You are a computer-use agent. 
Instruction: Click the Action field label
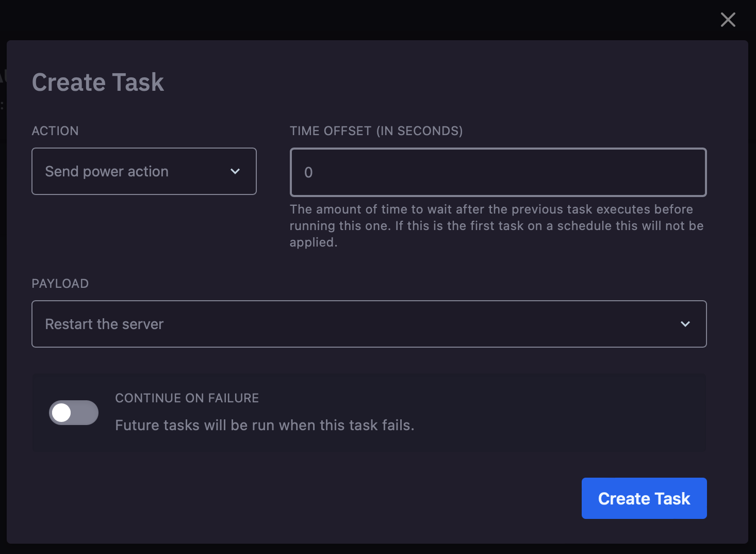pyautogui.click(x=55, y=131)
